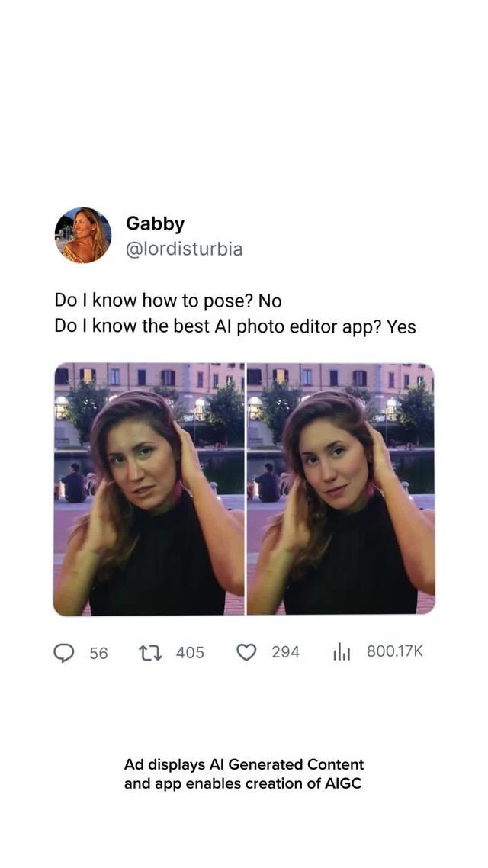488x868 pixels.
Task: Click the 'and app enables creation of AIGC' line
Action: [243, 784]
